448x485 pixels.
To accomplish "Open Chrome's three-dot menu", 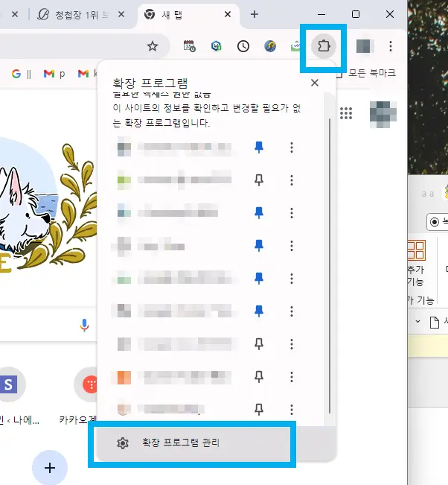I will [x=391, y=46].
